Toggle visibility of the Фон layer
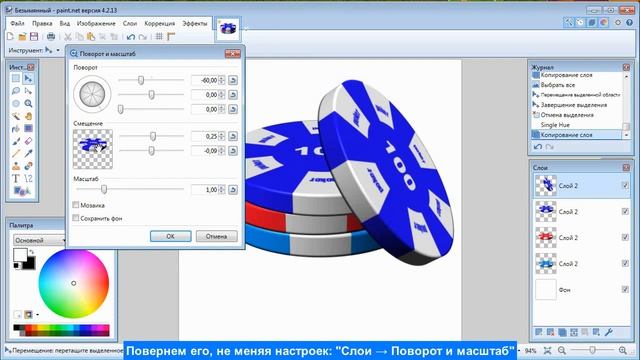The height and width of the screenshot is (360, 640). click(x=625, y=289)
